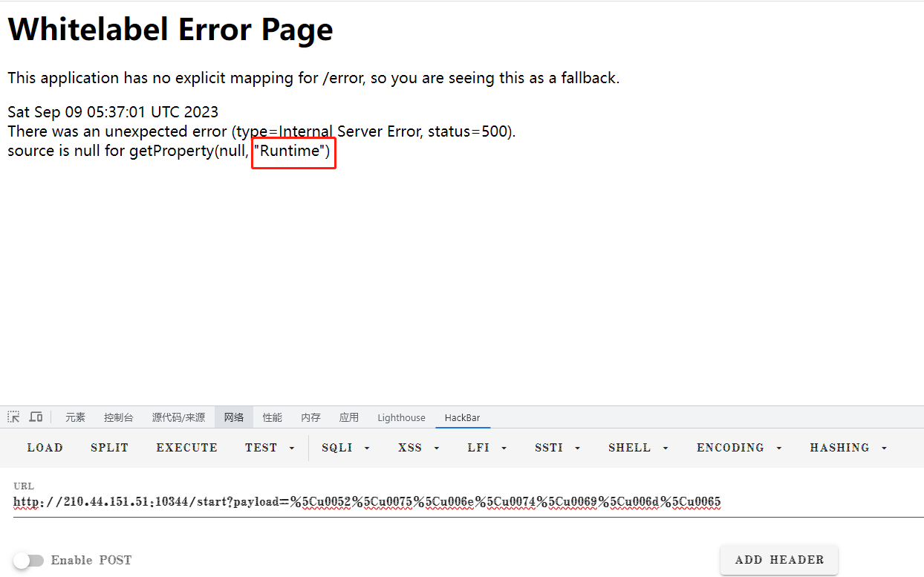Open the SQLI dropdown
924x577 pixels.
[345, 448]
